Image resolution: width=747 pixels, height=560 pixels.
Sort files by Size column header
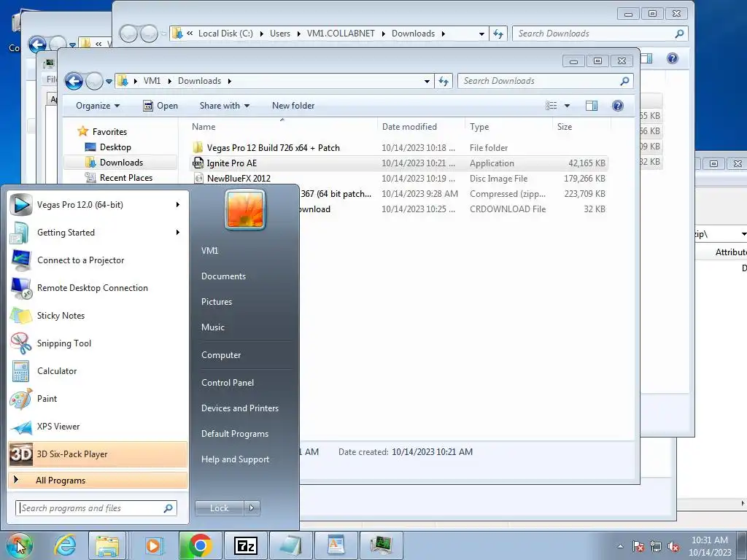pyautogui.click(x=565, y=127)
